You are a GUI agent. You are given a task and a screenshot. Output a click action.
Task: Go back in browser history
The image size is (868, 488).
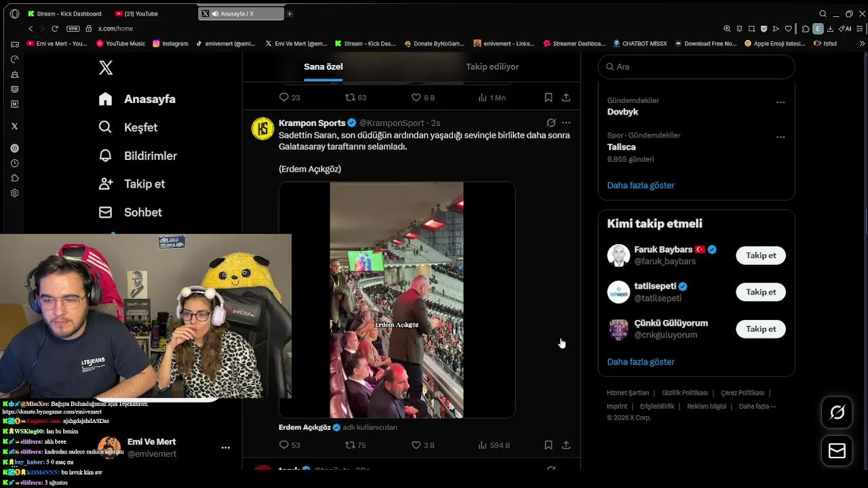click(x=31, y=28)
